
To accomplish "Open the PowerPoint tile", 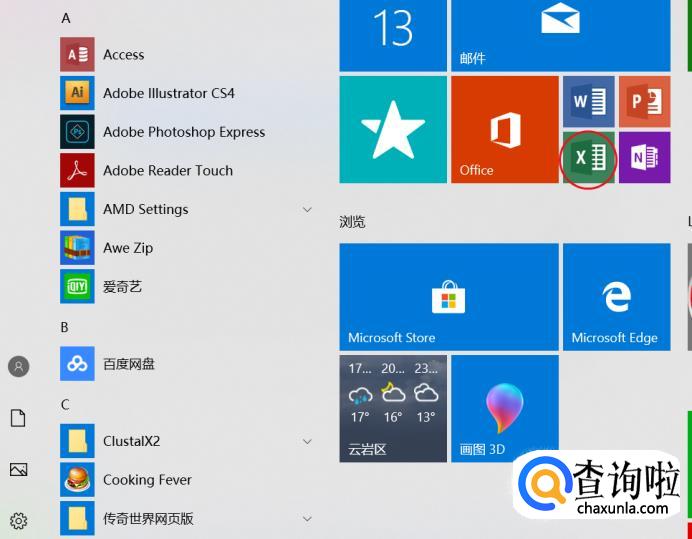I will [645, 102].
